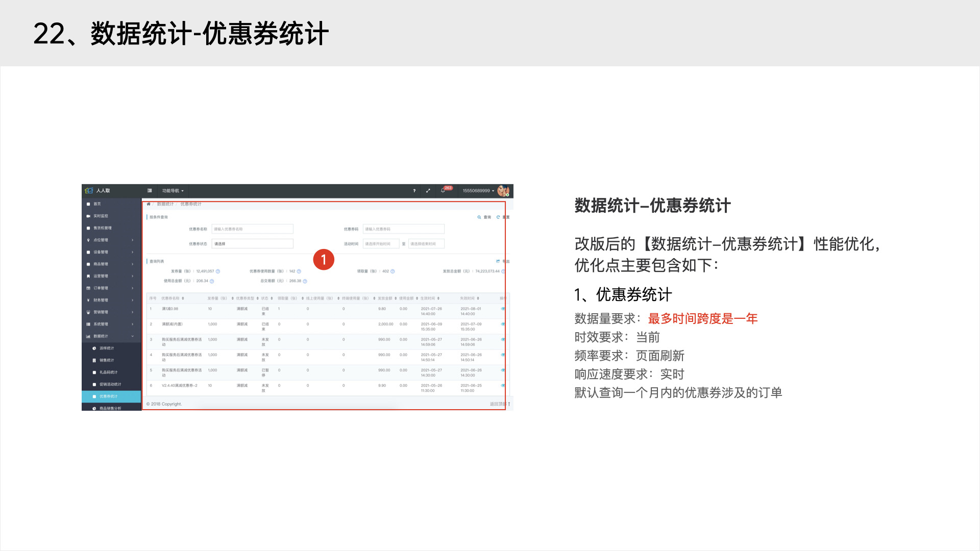The width and height of the screenshot is (980, 551).
Task: Open 派样统计 submenu item
Action: (x=111, y=348)
